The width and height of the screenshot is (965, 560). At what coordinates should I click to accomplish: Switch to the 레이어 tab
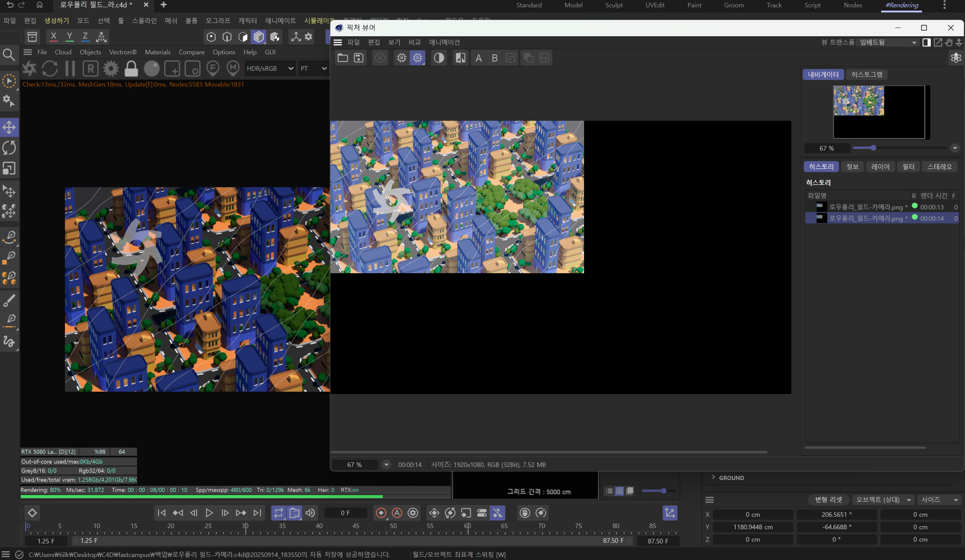tap(880, 166)
